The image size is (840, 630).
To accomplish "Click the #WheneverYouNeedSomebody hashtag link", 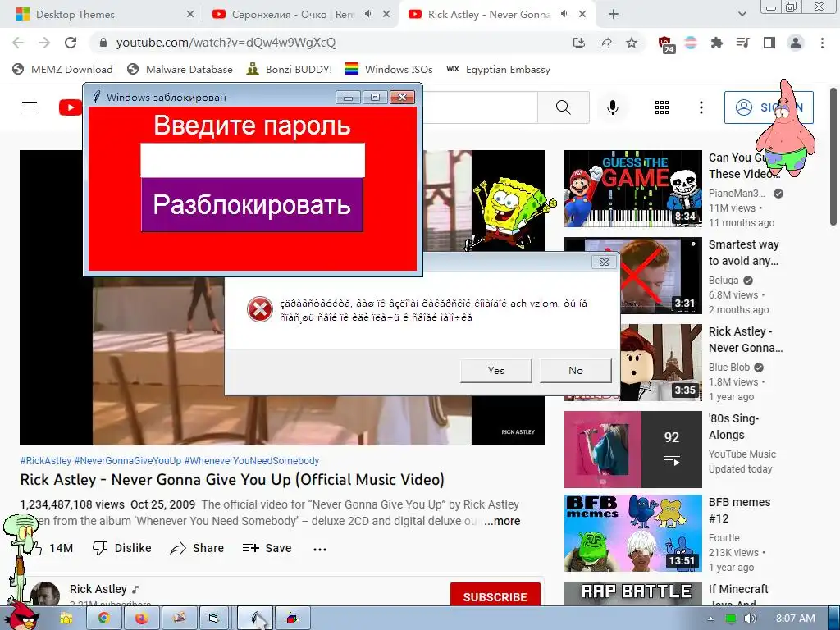I will (252, 461).
